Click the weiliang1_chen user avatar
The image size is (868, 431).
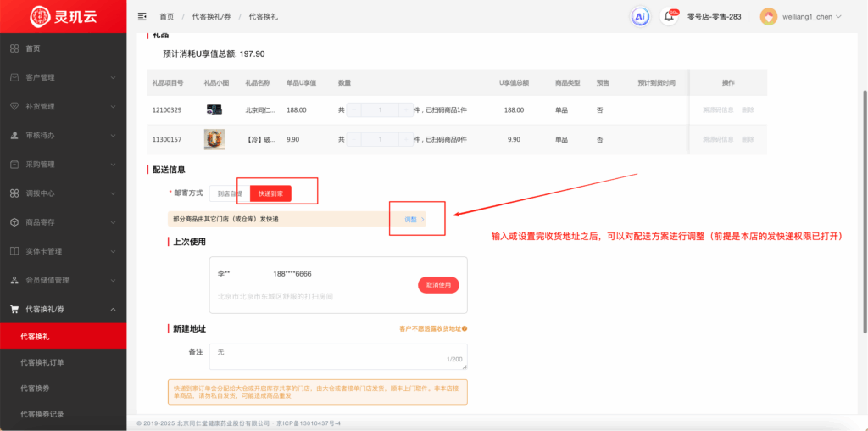768,16
